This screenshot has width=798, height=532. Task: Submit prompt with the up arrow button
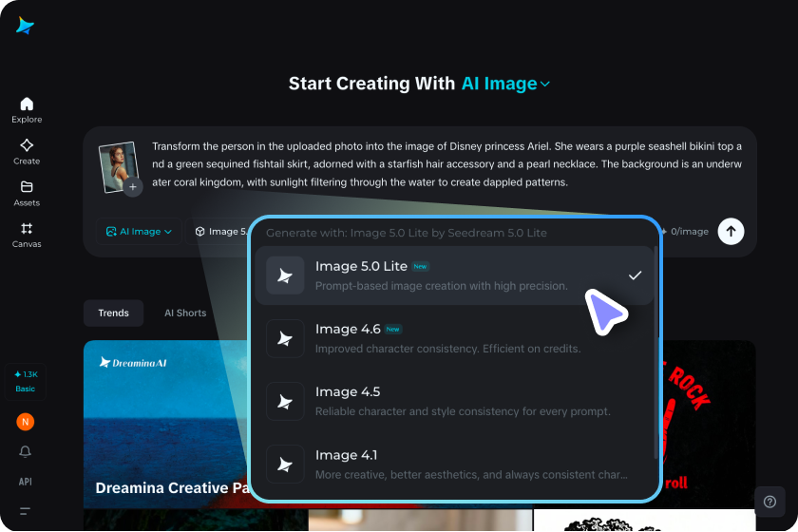click(731, 232)
